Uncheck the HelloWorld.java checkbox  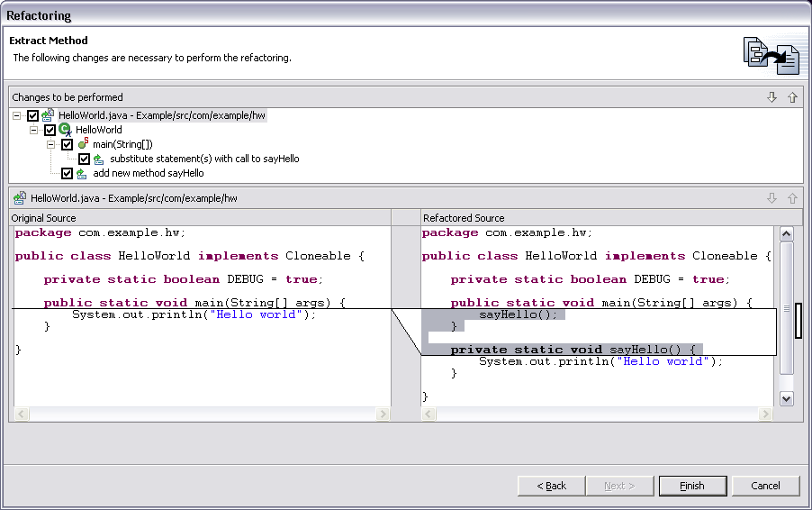pos(33,115)
